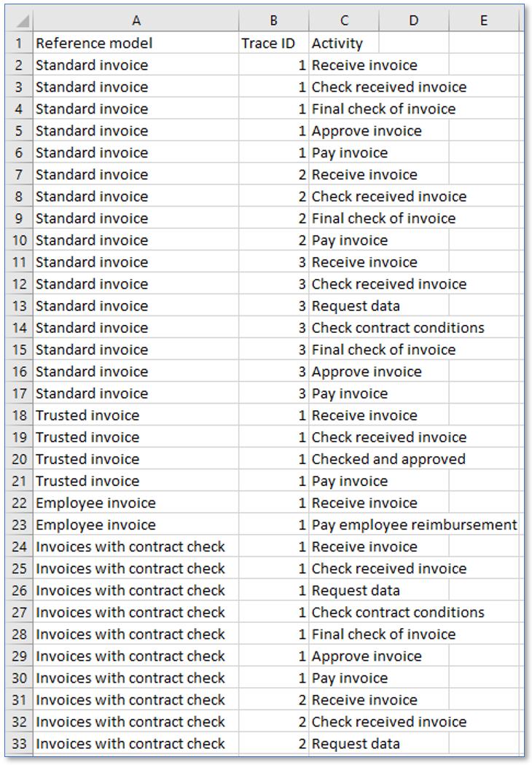Click 'Request data' in row 13

pos(356,306)
